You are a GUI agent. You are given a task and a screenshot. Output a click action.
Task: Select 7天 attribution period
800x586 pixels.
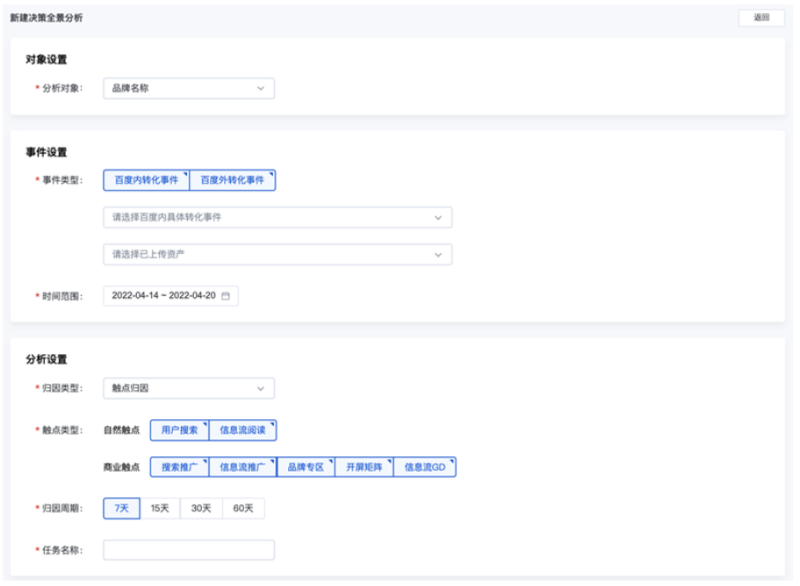[x=121, y=508]
